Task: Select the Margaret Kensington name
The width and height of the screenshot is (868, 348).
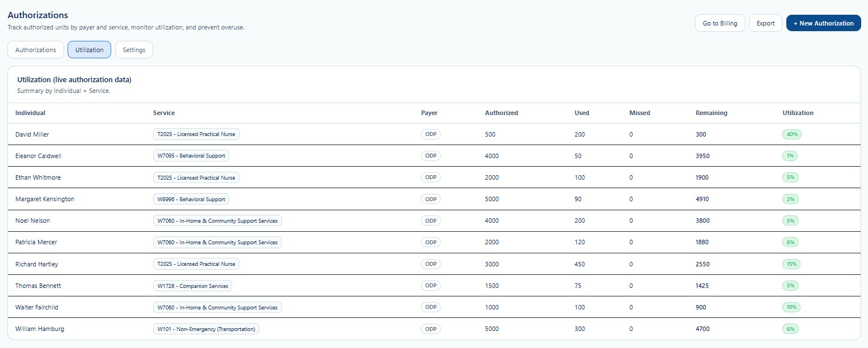Action: click(x=45, y=199)
